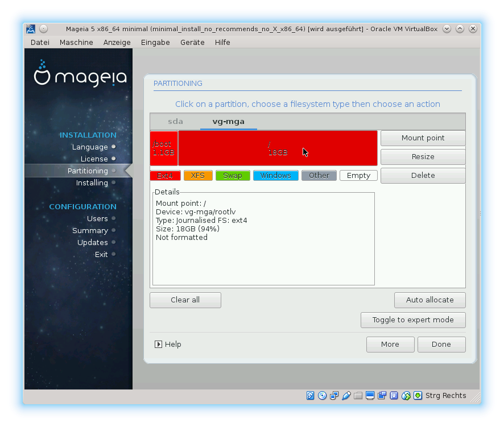Minimize the VirtualBox window
Viewport: 504px width, 427px height.
coord(447,29)
